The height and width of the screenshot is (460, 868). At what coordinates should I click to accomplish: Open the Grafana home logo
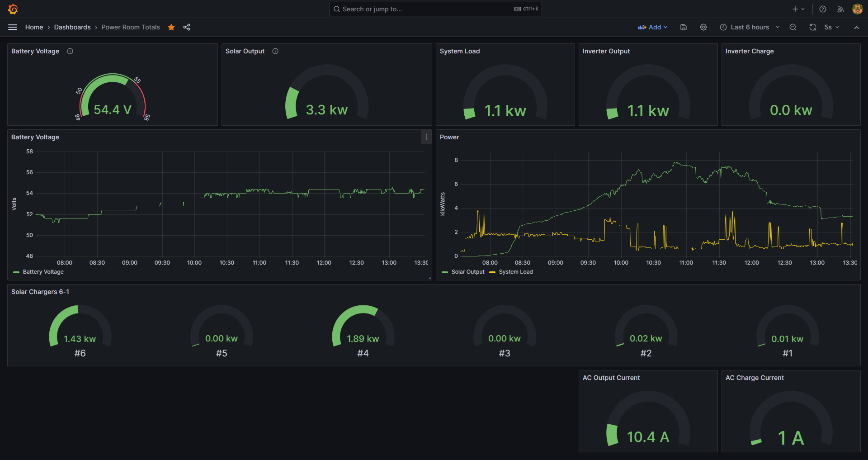coord(13,9)
